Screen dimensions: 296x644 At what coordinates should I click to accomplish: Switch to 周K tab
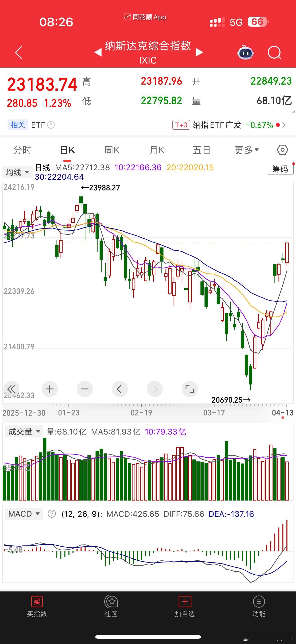pos(112,150)
